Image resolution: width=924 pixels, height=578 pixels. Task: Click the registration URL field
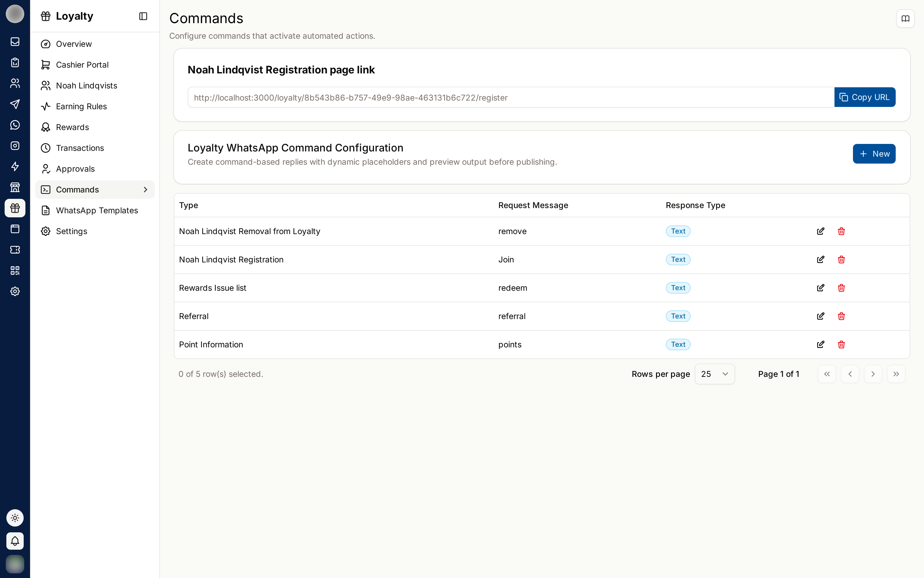[x=511, y=97]
